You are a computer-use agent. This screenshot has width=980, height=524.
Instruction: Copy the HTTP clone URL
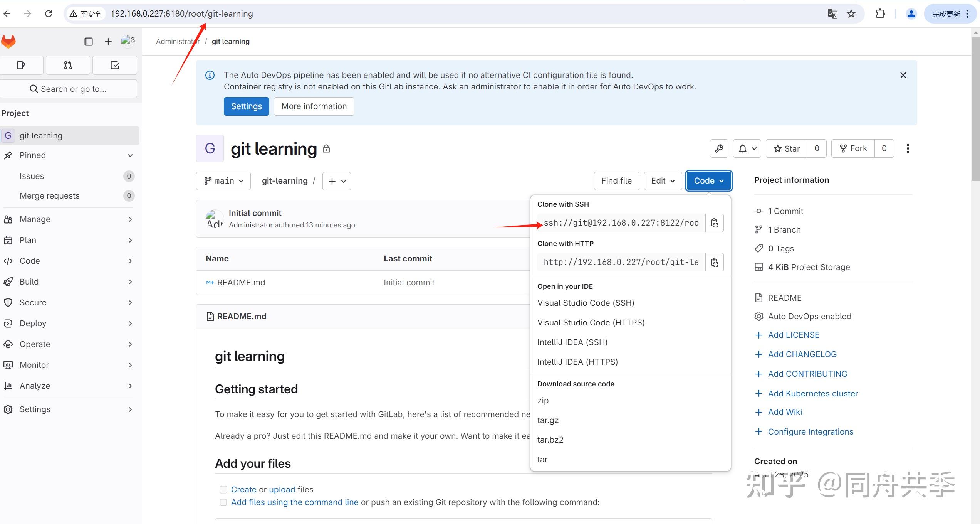coord(714,262)
